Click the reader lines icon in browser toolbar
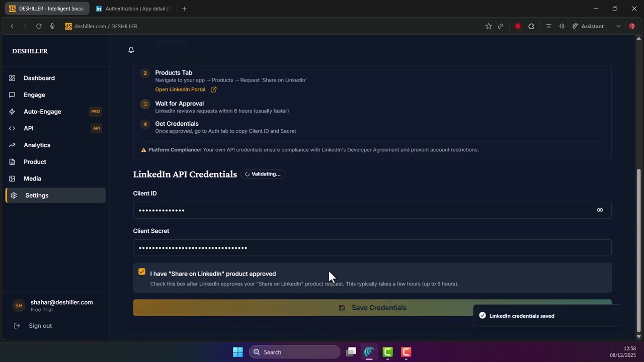Screen dimensions: 644x362 click(x=548, y=26)
